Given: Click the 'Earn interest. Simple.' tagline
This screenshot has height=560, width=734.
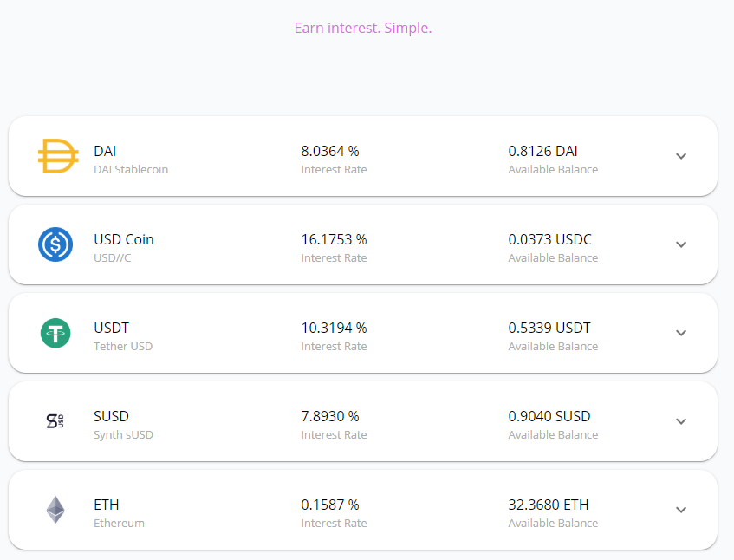Looking at the screenshot, I should point(363,28).
